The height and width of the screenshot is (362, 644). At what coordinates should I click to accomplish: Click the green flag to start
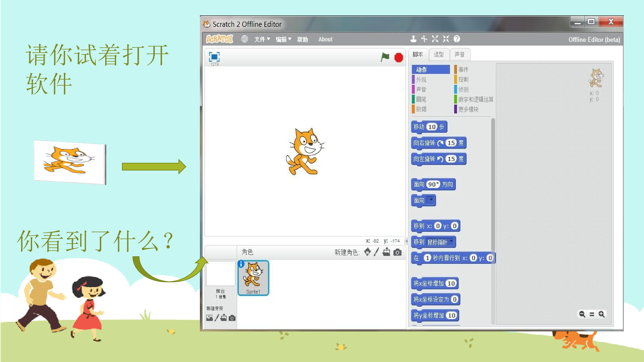click(x=385, y=57)
